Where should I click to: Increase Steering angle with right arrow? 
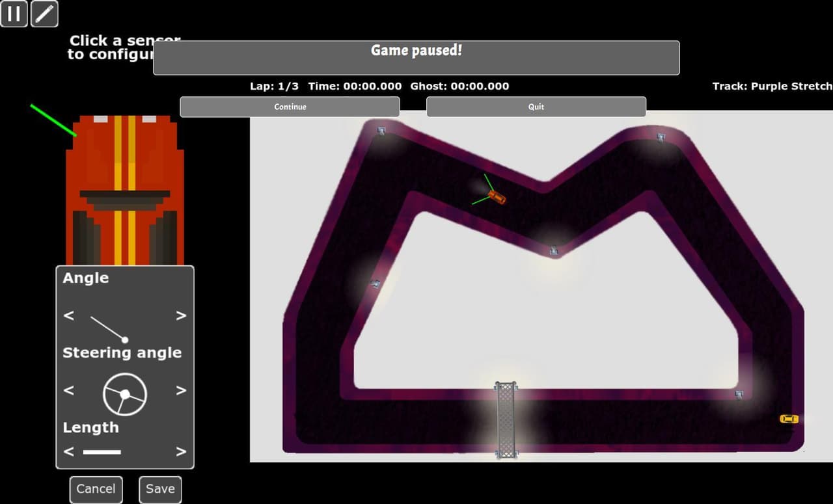click(x=181, y=390)
